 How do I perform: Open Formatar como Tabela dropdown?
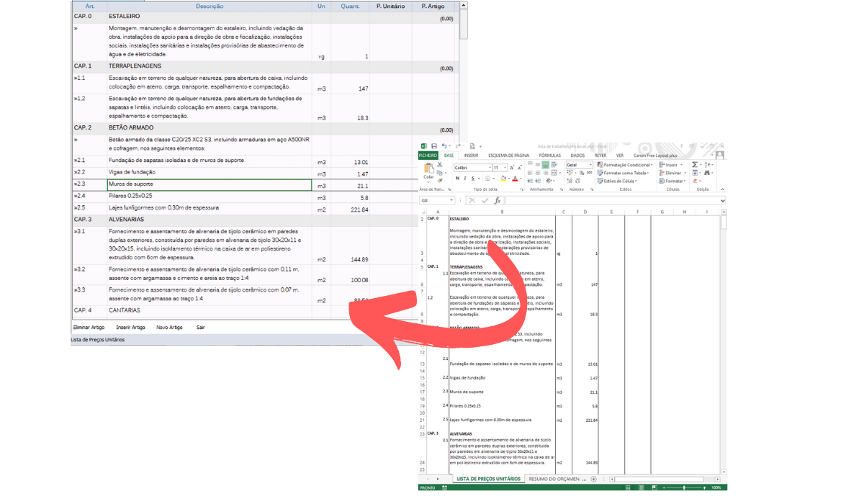pyautogui.click(x=623, y=173)
